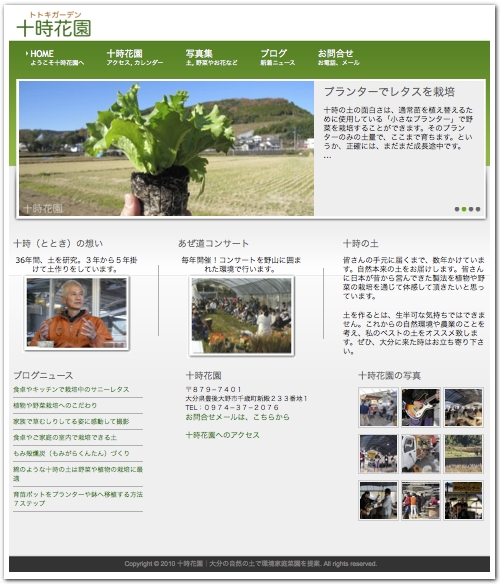Click the lettuce slideshow image
The image size is (500, 584).
pos(166,148)
